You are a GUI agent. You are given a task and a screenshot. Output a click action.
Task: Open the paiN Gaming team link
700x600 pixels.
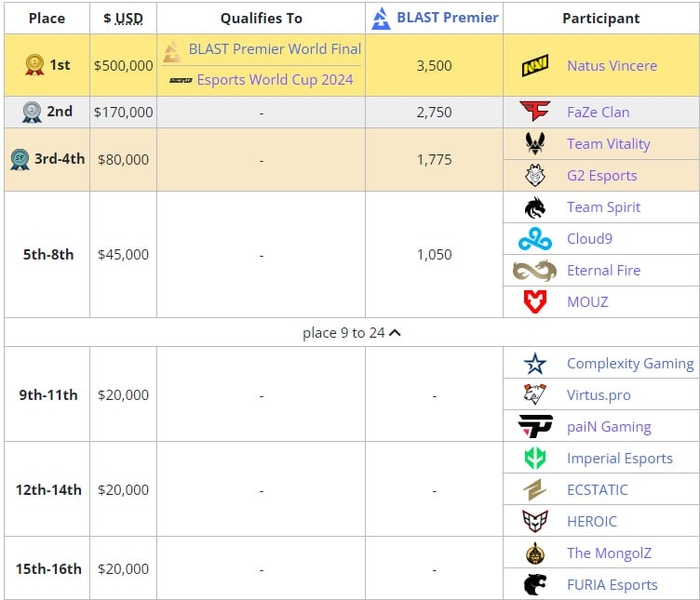[608, 427]
